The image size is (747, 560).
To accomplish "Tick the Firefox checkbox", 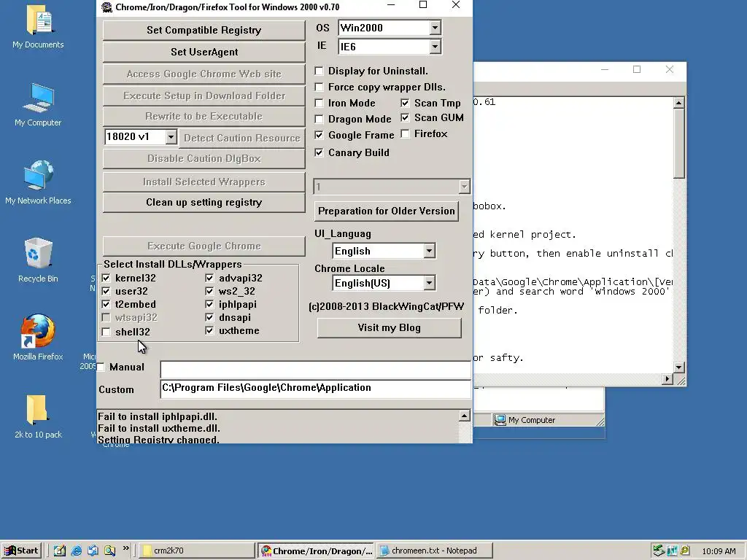I will tap(405, 134).
